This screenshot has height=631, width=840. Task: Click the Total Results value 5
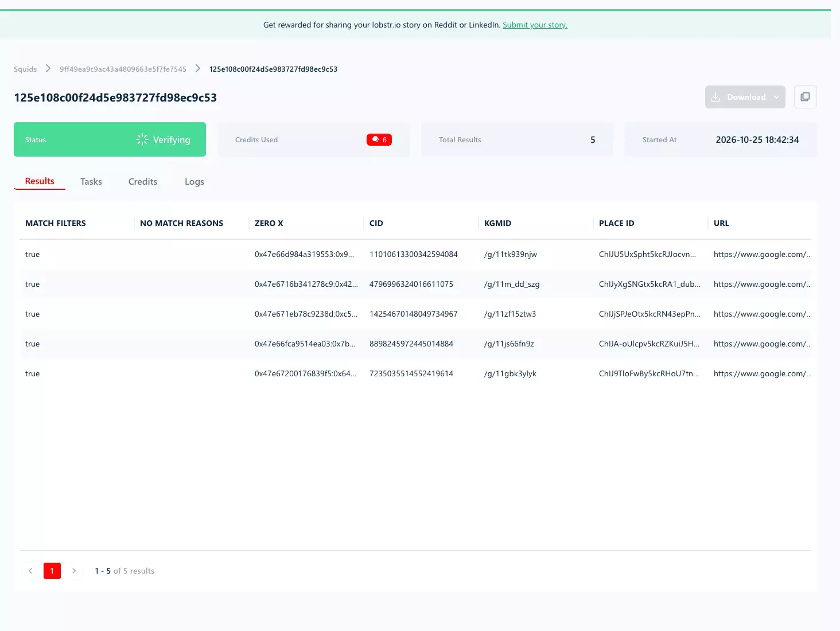point(593,139)
